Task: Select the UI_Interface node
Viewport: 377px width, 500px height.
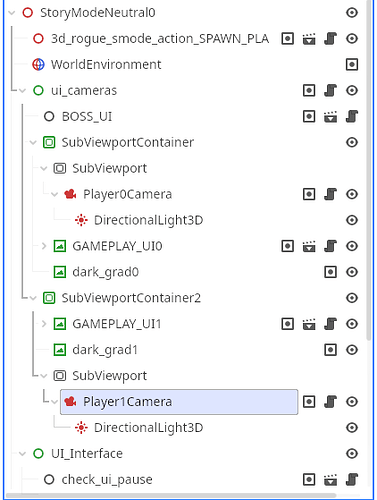Action: coord(87,453)
